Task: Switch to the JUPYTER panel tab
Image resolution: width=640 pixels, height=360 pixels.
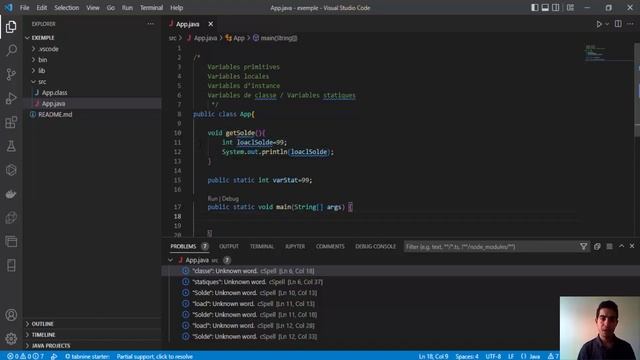Action: [295, 246]
